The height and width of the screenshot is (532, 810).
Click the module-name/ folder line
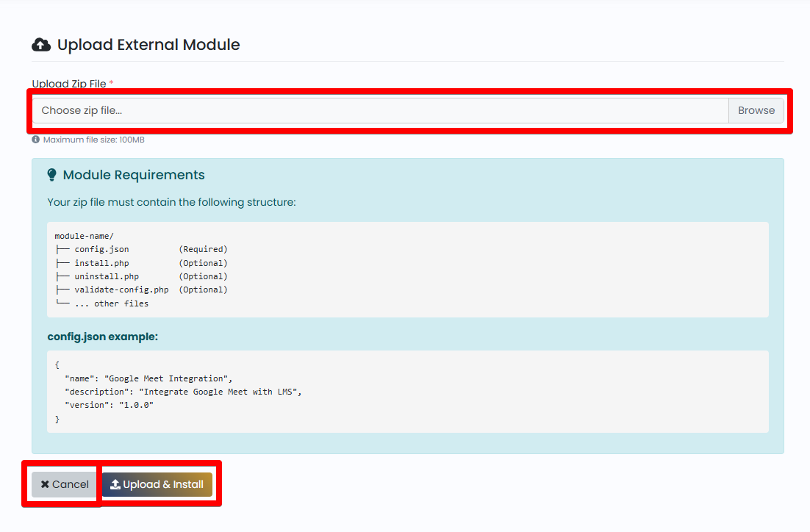pyautogui.click(x=85, y=236)
